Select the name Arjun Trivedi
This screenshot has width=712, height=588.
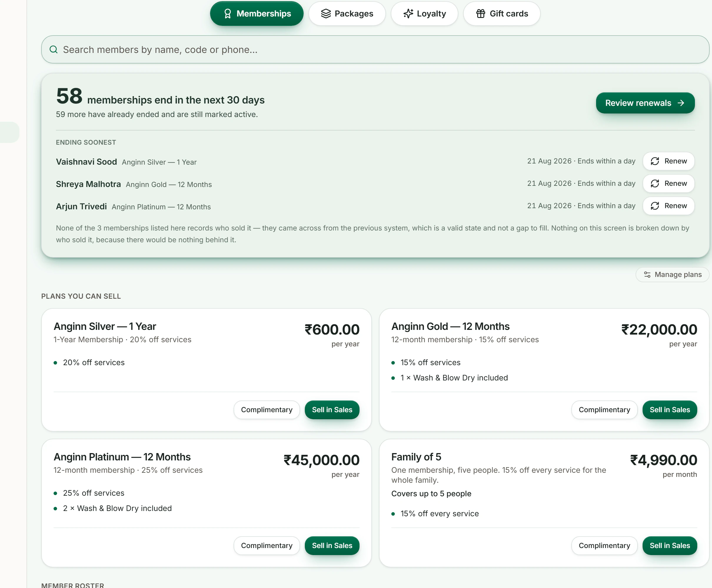pyautogui.click(x=81, y=207)
